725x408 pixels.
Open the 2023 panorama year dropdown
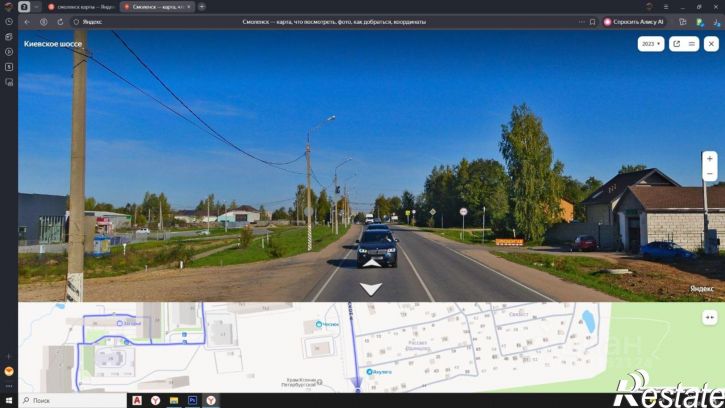[651, 44]
